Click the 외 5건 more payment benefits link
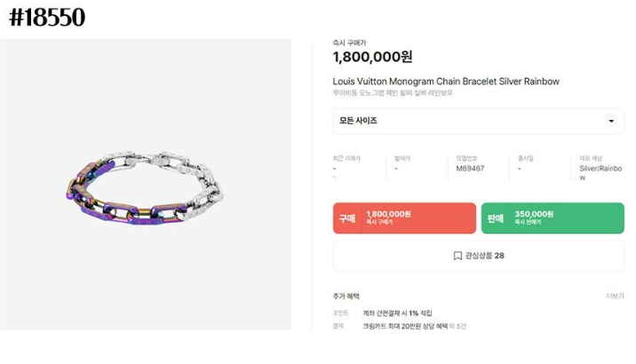This screenshot has height=364, width=636. point(458,326)
